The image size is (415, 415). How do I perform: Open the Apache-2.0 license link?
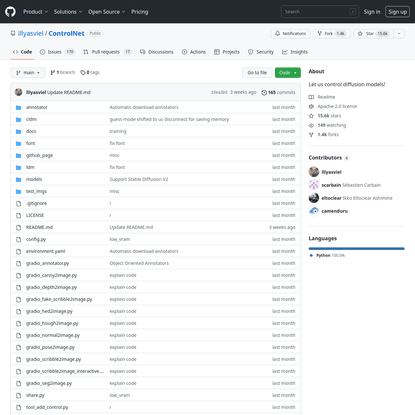tap(333, 106)
